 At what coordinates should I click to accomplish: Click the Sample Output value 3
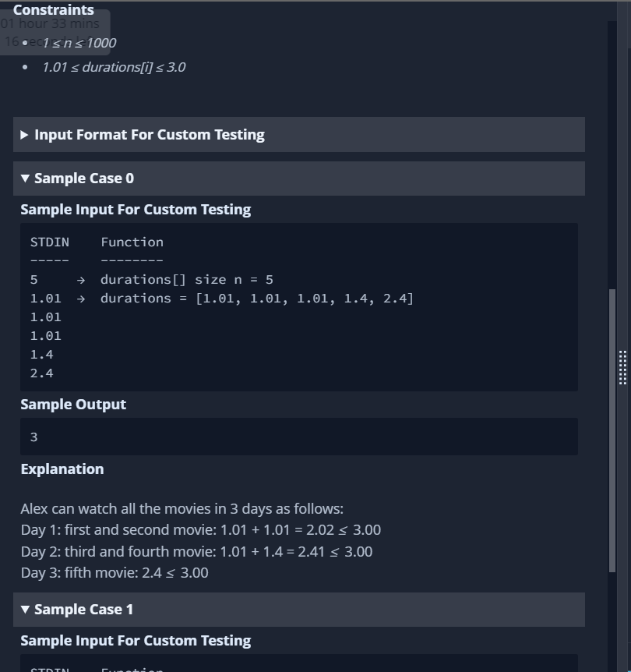[33, 437]
